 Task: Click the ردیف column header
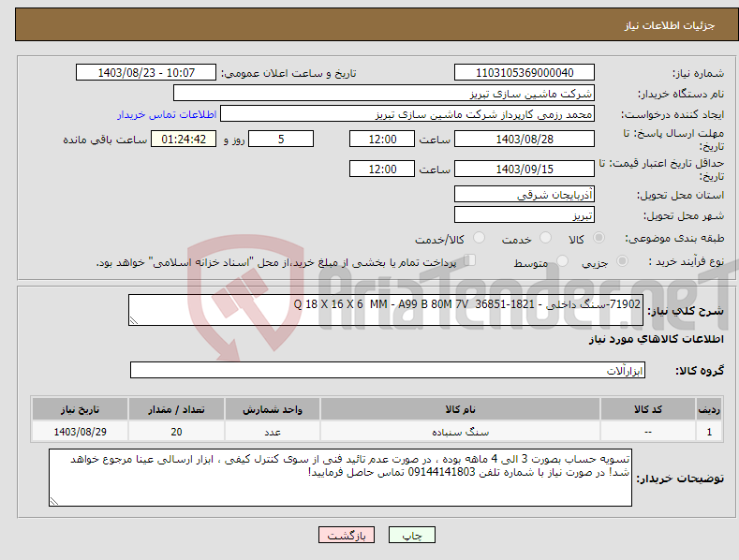[x=709, y=409]
